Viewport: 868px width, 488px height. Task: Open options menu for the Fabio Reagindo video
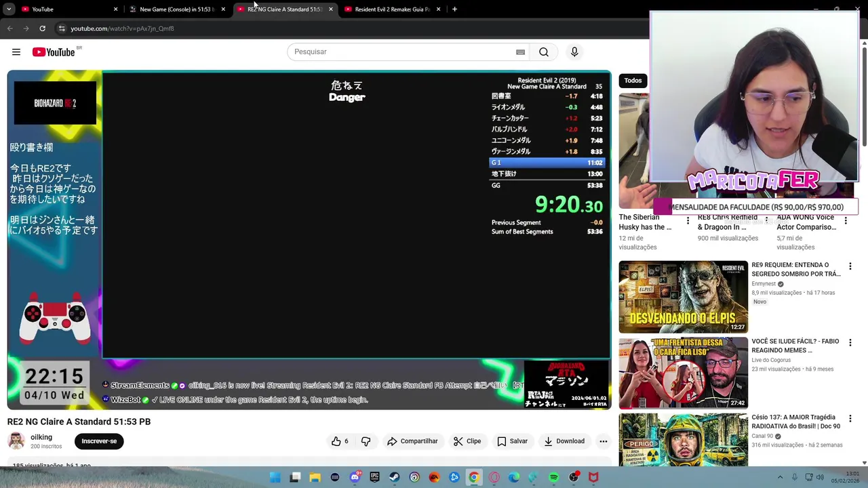click(850, 343)
